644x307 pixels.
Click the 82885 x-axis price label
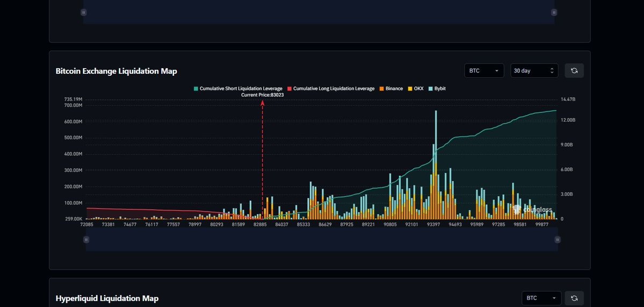260,224
